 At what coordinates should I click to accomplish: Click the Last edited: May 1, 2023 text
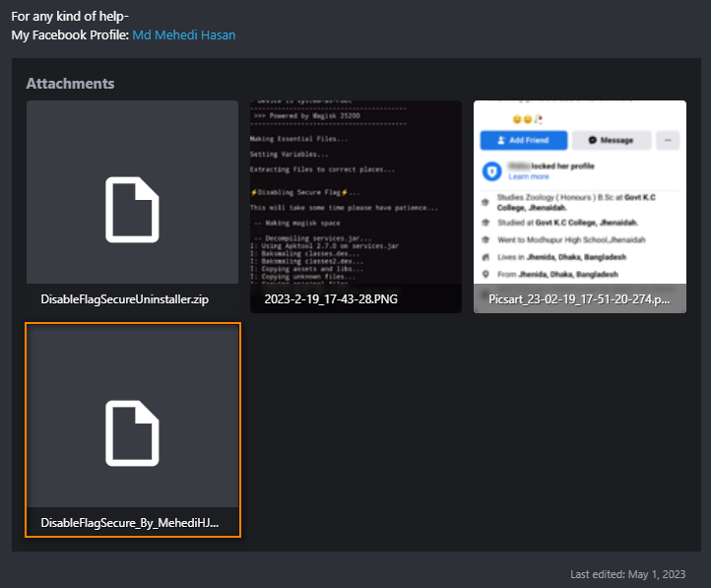pos(627,574)
